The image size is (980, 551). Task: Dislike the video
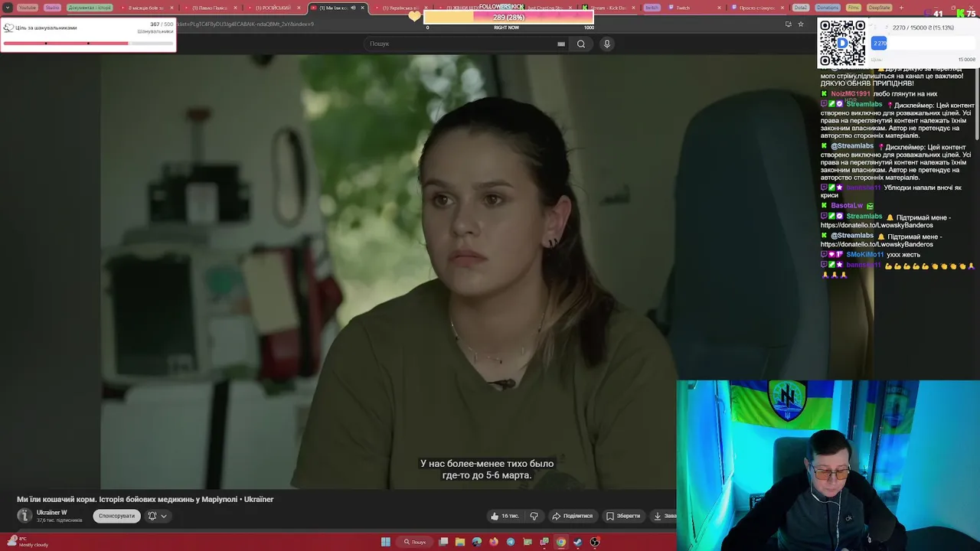tap(534, 516)
